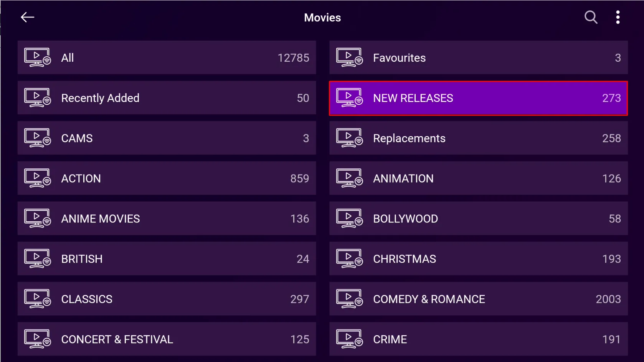Screen dimensions: 644x362
Task: Go back using the arrow icon
Action: click(x=28, y=17)
